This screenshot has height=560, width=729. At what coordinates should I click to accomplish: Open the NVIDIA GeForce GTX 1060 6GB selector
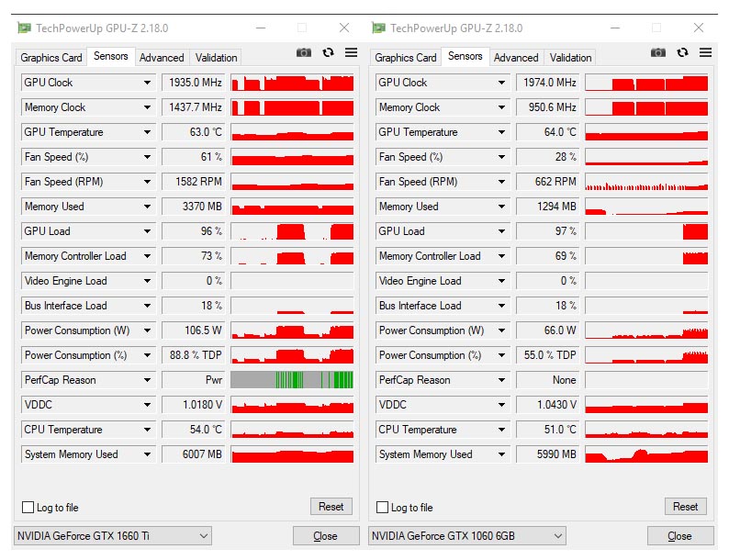(x=467, y=536)
